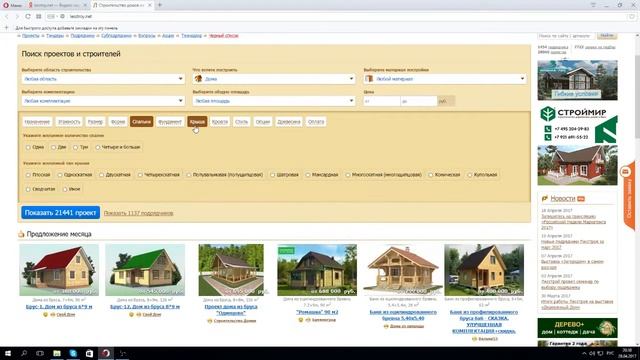Switch to the Оплата filter tab
Screen dimensions: 640x360
(x=316, y=122)
